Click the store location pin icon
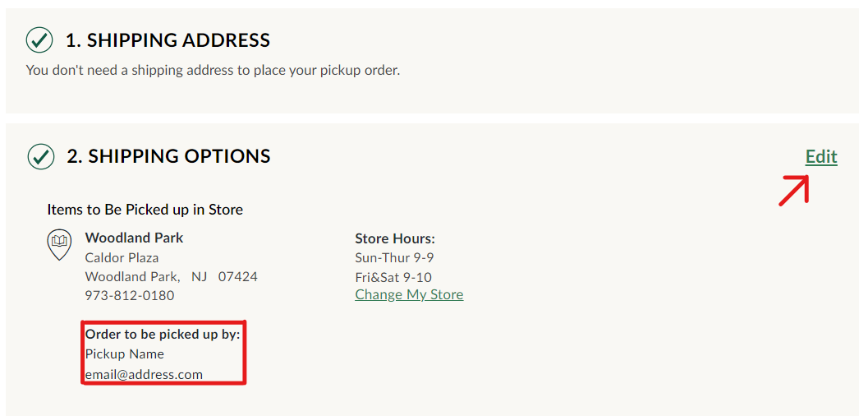 59,244
